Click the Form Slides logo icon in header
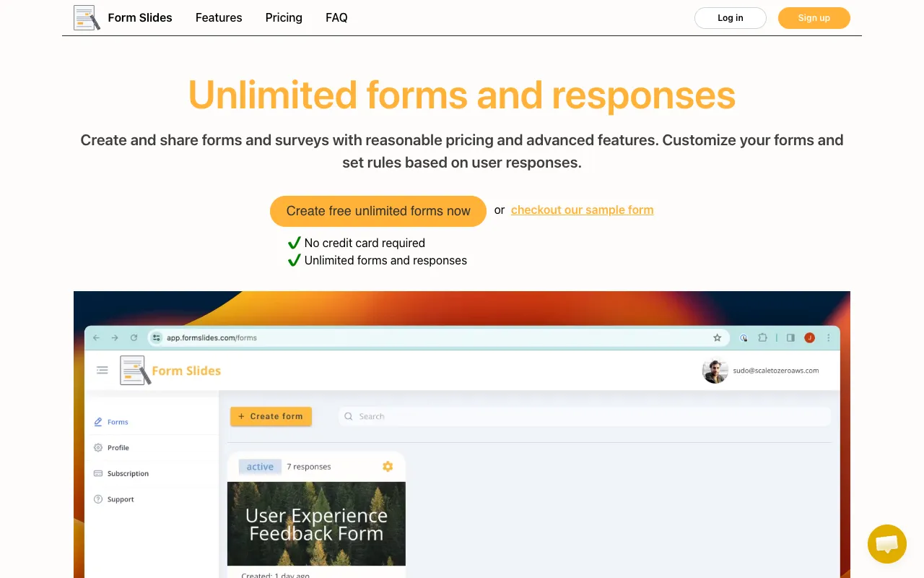 click(87, 17)
